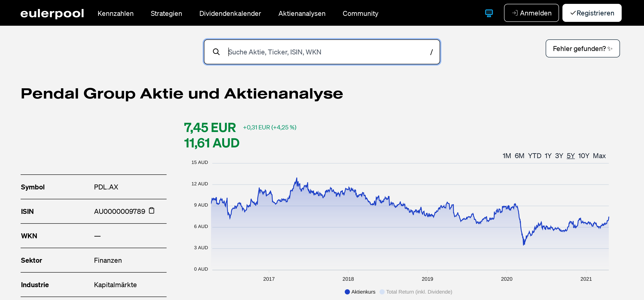Click the checkmark icon inside Registrieren

(x=573, y=13)
